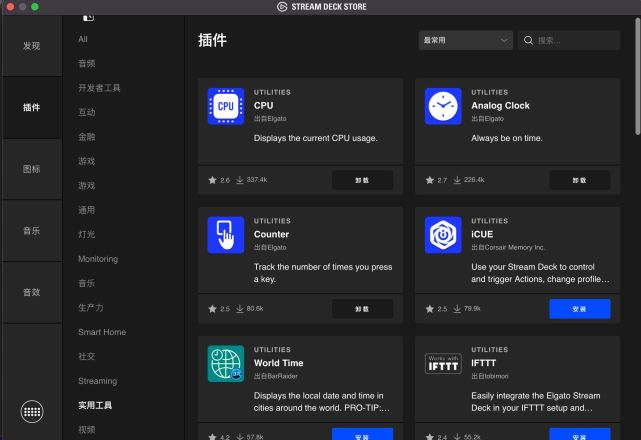Click the star icon on Counter card
This screenshot has width=641, height=440.
(212, 309)
